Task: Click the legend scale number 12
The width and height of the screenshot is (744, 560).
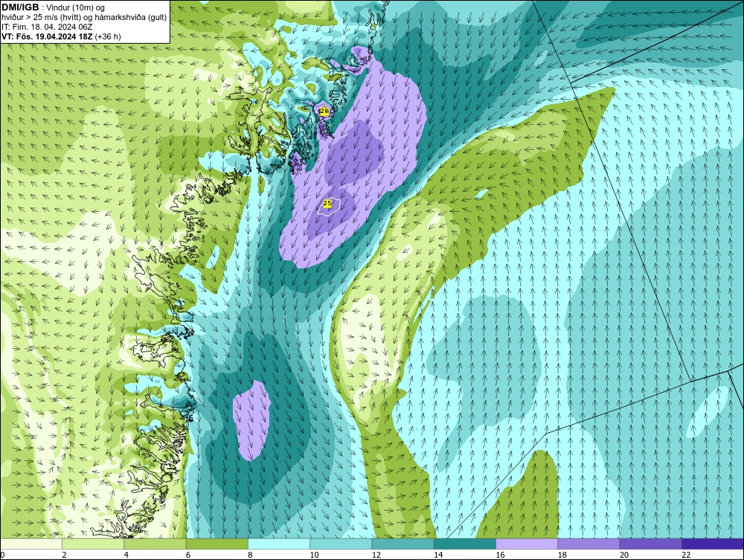Action: [376, 555]
